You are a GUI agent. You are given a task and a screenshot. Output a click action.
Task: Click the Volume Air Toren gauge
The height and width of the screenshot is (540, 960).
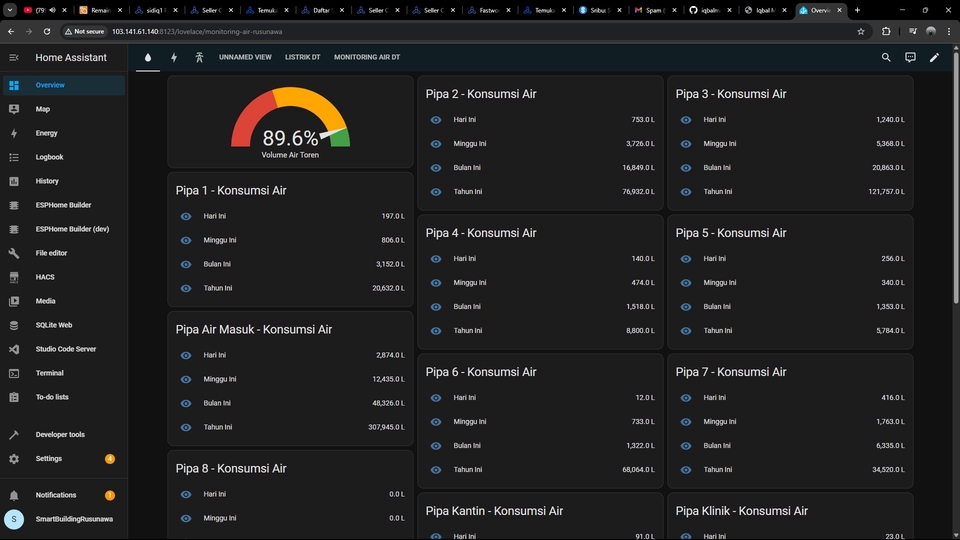pos(290,125)
